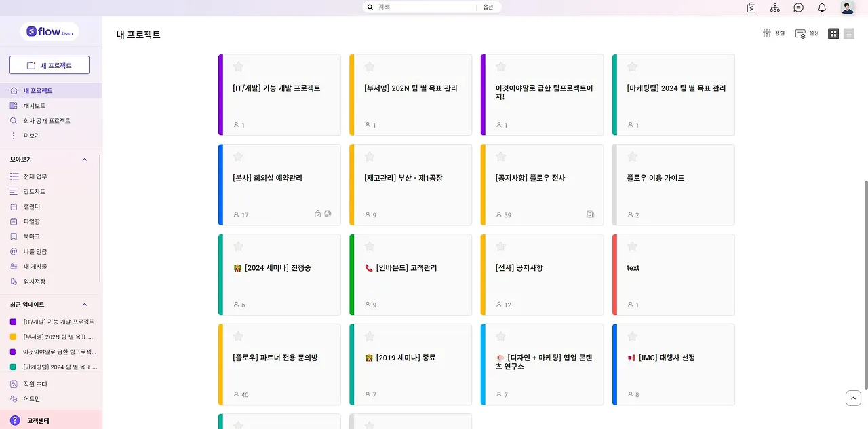868x429 pixels.
Task: Star the 이것이야말로 급한 팀프로젝트 card
Action: pos(500,67)
